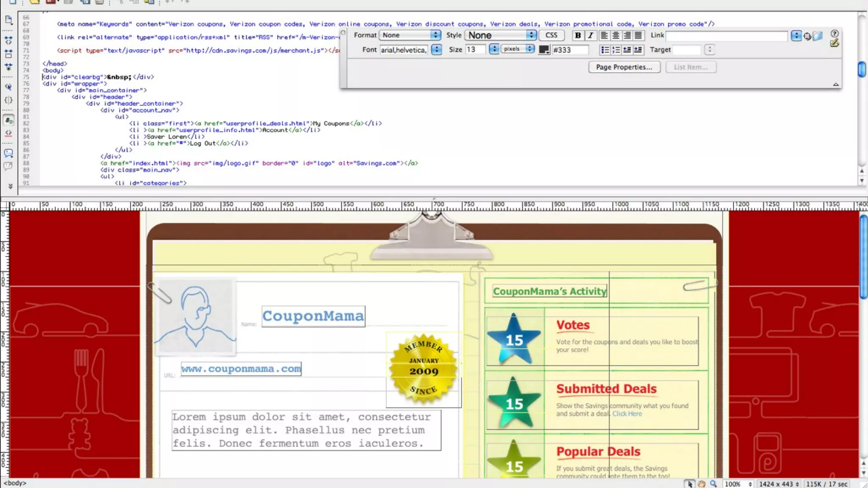Image resolution: width=868 pixels, height=488 pixels.
Task: Select the Zoom magnifier tool
Action: [714, 484]
